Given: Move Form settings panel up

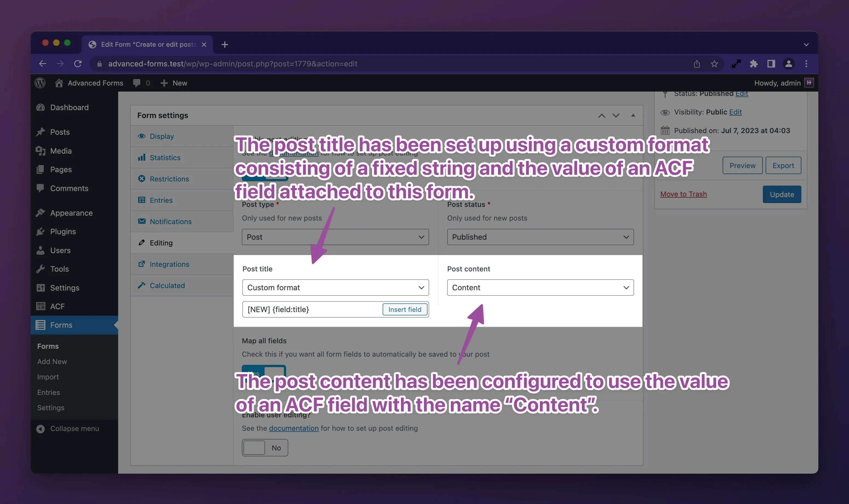Looking at the screenshot, I should 601,115.
